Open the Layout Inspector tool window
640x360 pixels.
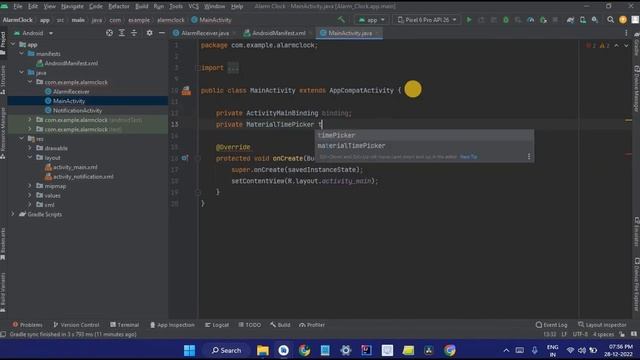[x=602, y=325]
